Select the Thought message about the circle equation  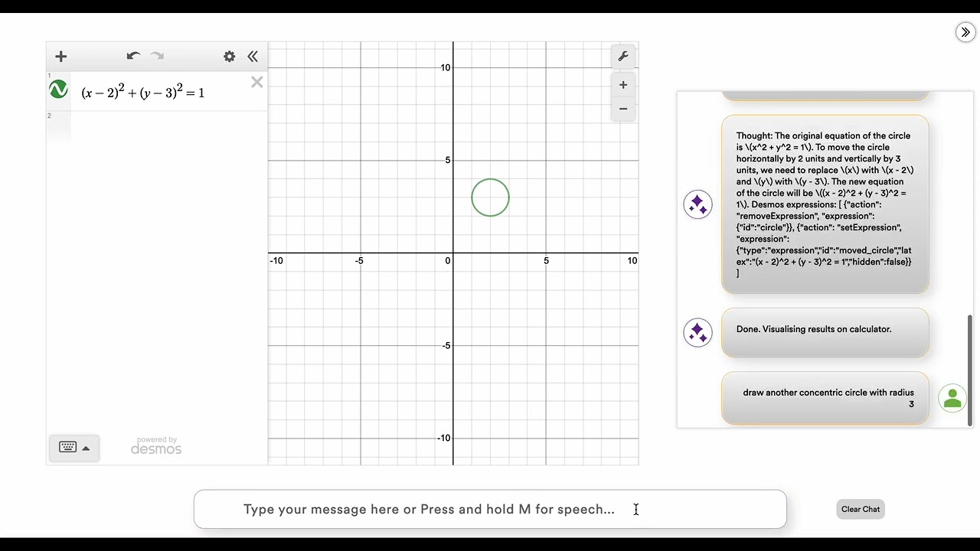coord(825,204)
